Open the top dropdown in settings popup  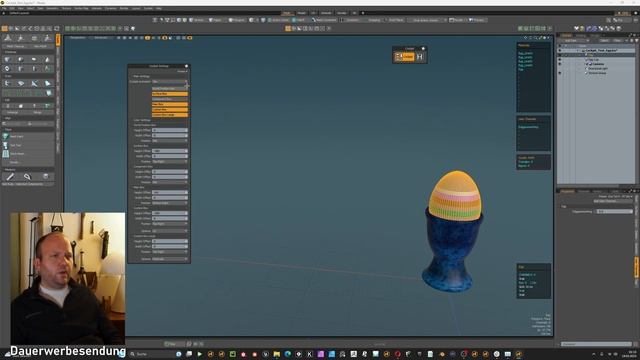[170, 82]
